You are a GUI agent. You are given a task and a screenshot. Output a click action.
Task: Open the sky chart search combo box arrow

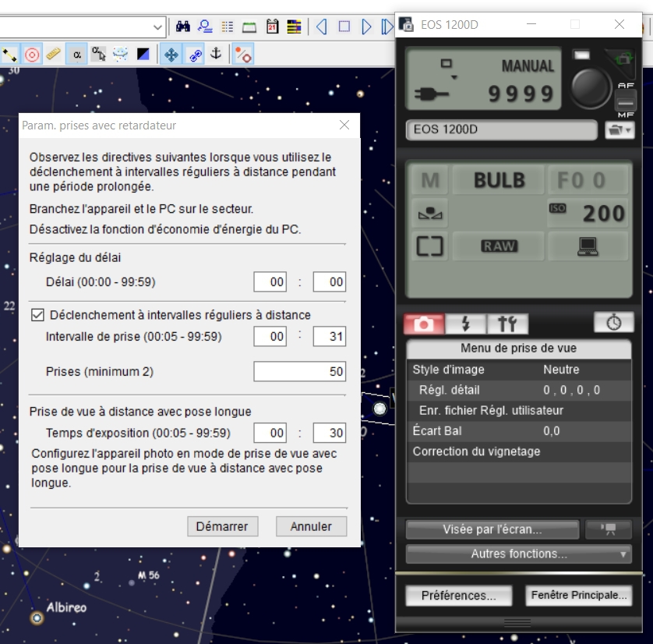pyautogui.click(x=157, y=27)
